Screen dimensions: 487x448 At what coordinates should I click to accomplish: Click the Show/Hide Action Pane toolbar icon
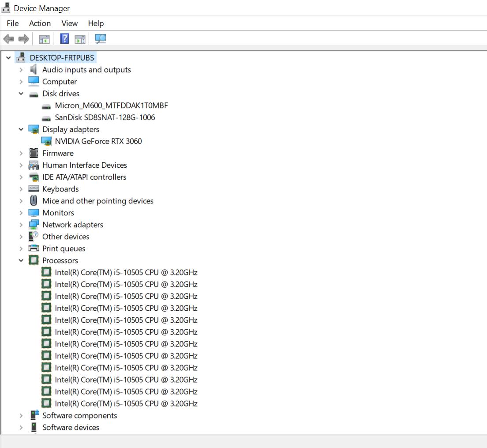pyautogui.click(x=80, y=39)
